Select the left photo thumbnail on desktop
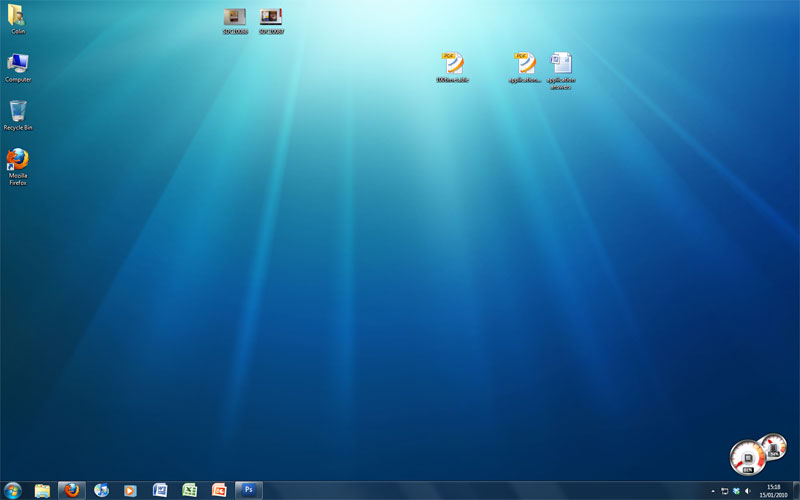 coord(235,21)
